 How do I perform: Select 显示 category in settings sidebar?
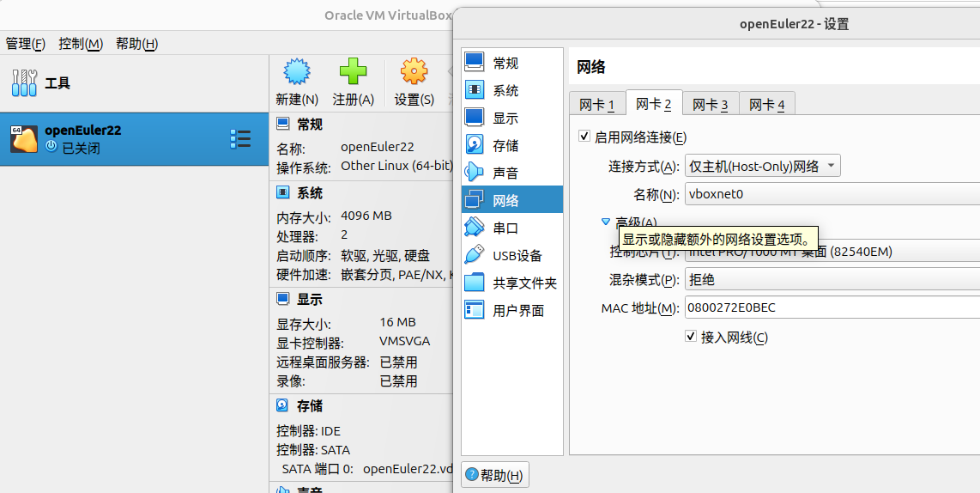click(x=511, y=118)
